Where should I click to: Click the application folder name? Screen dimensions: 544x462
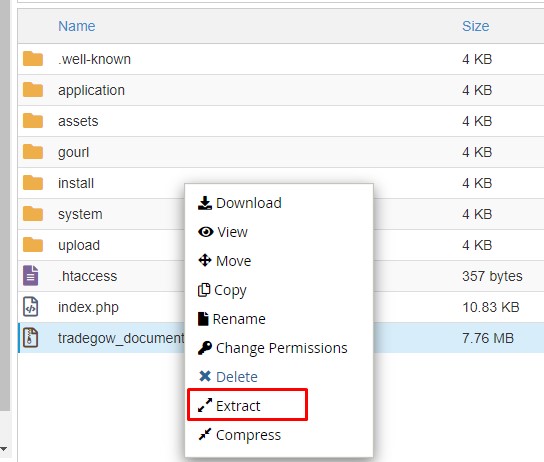click(92, 91)
